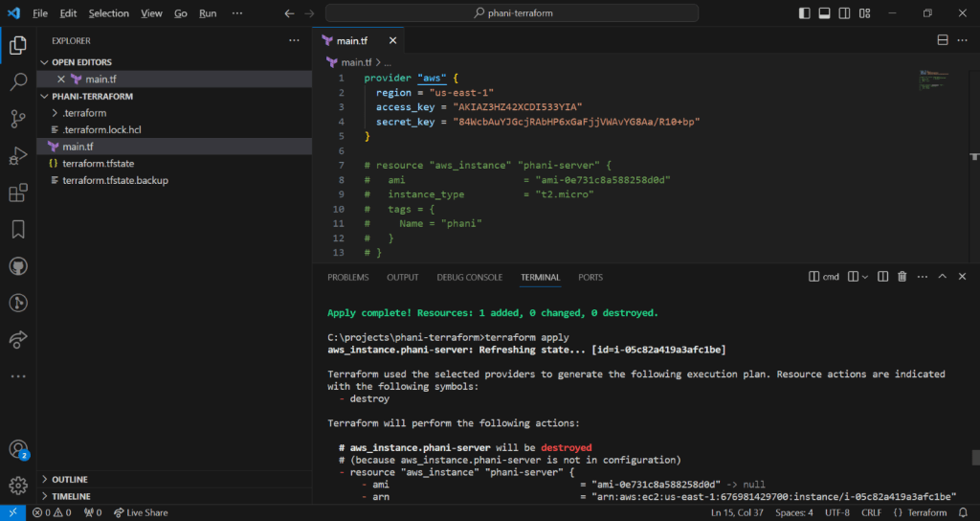Split the editor using the split icon
This screenshot has width=980, height=521.
click(x=943, y=40)
